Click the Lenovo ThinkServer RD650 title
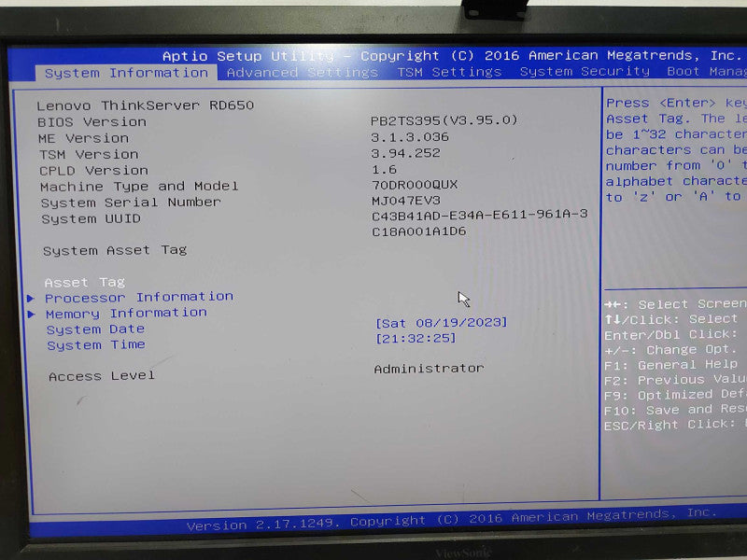The width and height of the screenshot is (747, 560). [146, 105]
